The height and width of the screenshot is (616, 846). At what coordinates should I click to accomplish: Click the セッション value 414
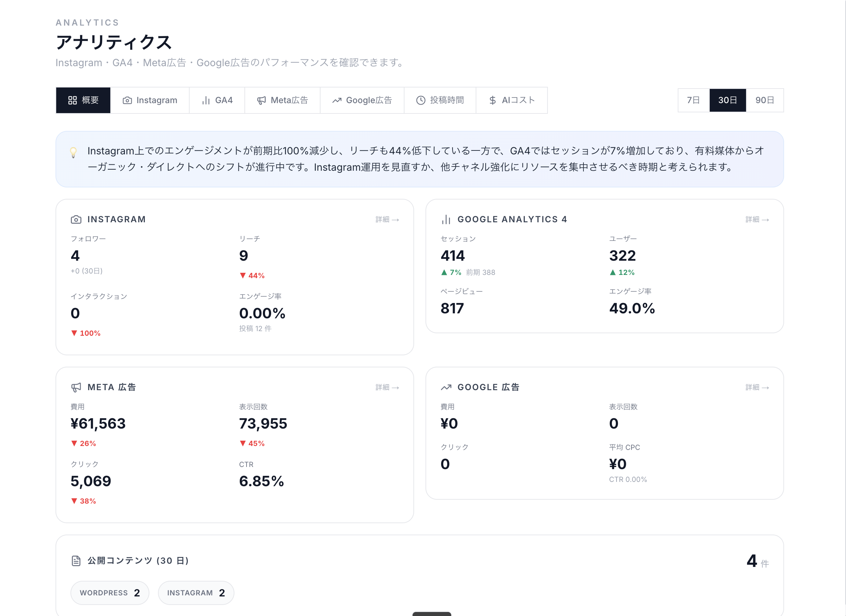[453, 256]
